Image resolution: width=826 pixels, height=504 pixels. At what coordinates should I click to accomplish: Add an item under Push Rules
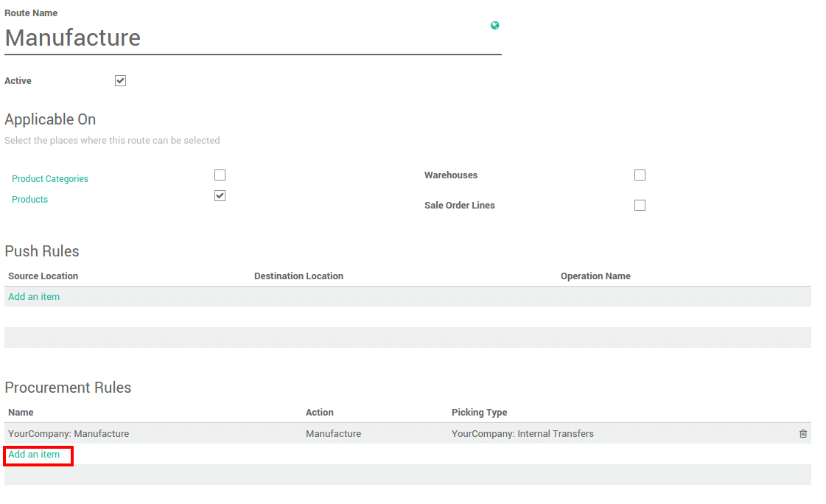click(33, 295)
